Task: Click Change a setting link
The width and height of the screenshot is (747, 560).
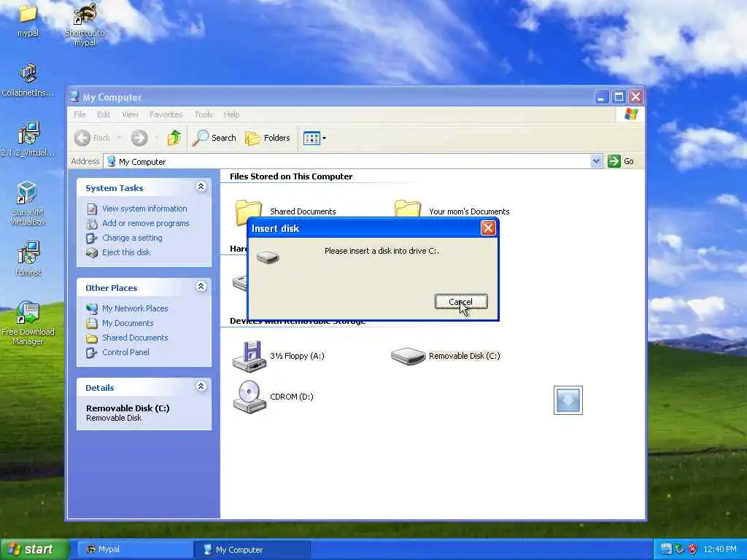Action: [132, 238]
